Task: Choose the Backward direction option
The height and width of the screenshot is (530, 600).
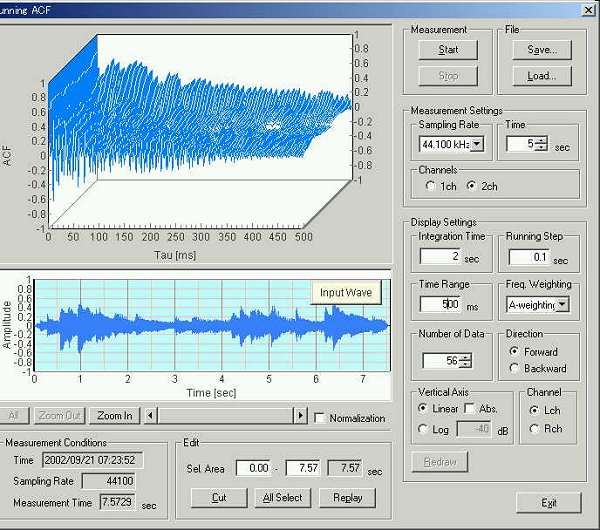Action: pos(513,369)
